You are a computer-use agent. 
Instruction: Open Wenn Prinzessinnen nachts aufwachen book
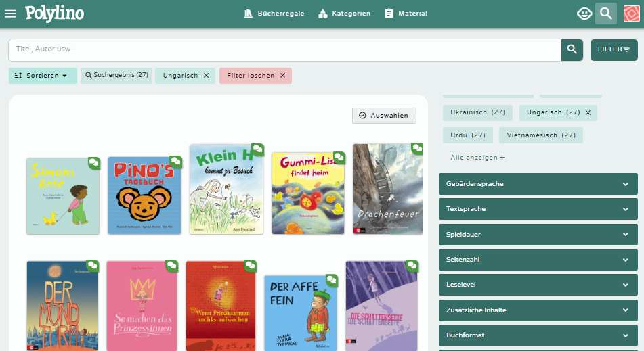[x=221, y=306]
